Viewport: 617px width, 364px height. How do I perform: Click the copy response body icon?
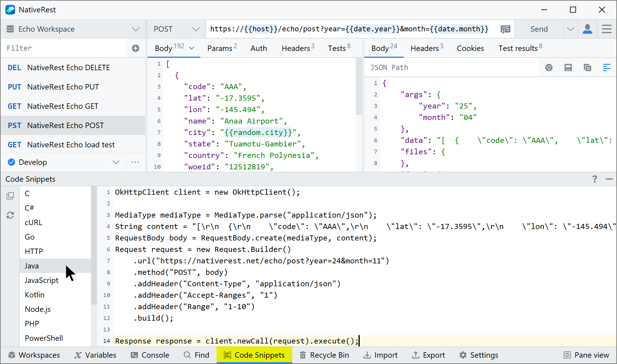[587, 67]
